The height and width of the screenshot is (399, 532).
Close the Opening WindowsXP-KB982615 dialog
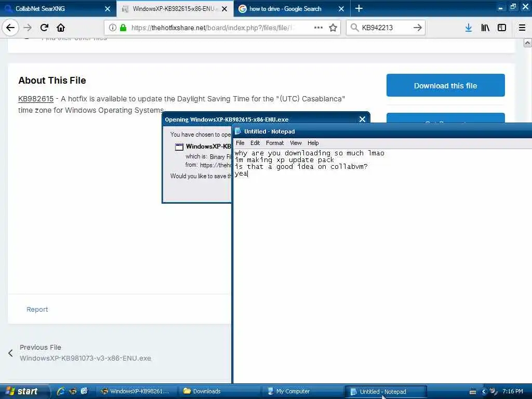(x=362, y=119)
